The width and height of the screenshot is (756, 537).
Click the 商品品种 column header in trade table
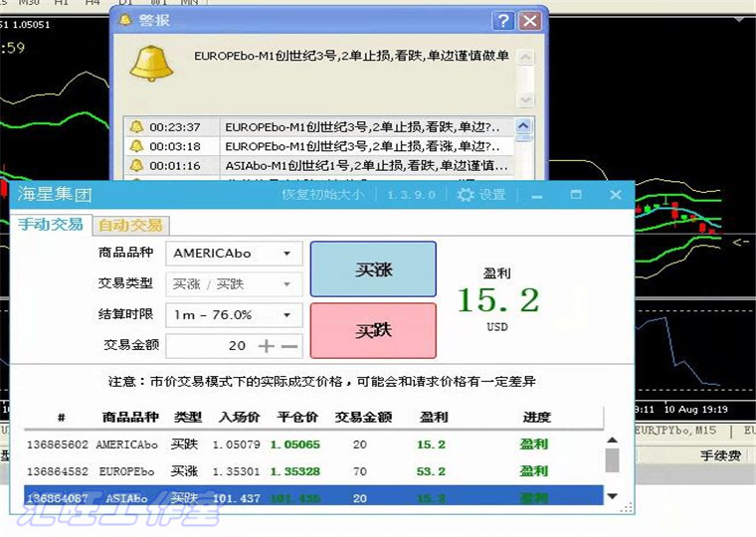coord(130,417)
